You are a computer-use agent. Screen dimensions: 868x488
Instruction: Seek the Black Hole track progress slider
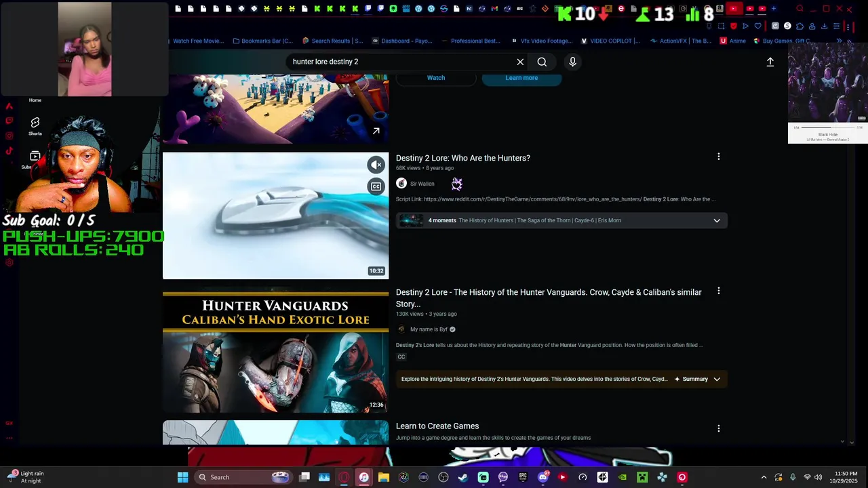tap(827, 127)
